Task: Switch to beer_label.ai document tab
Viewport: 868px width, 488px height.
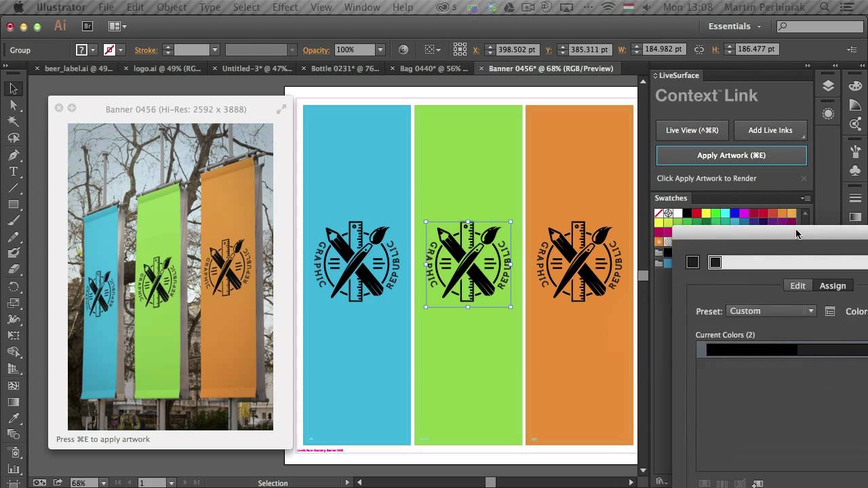Action: point(78,68)
